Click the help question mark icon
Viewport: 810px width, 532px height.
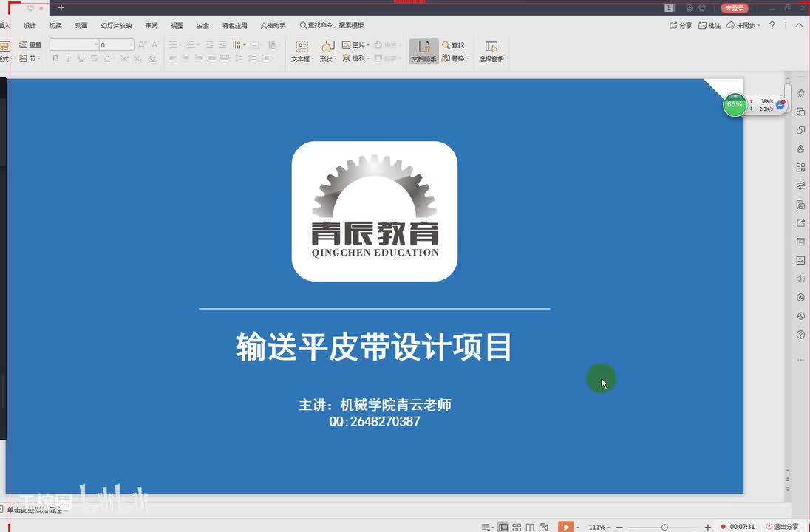[772, 25]
